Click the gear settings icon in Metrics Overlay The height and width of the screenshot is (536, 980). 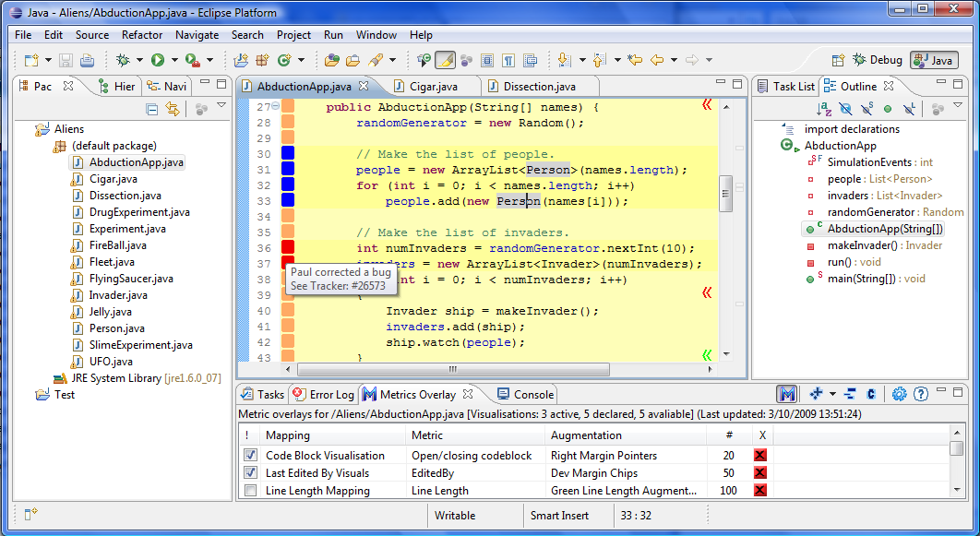click(x=899, y=394)
